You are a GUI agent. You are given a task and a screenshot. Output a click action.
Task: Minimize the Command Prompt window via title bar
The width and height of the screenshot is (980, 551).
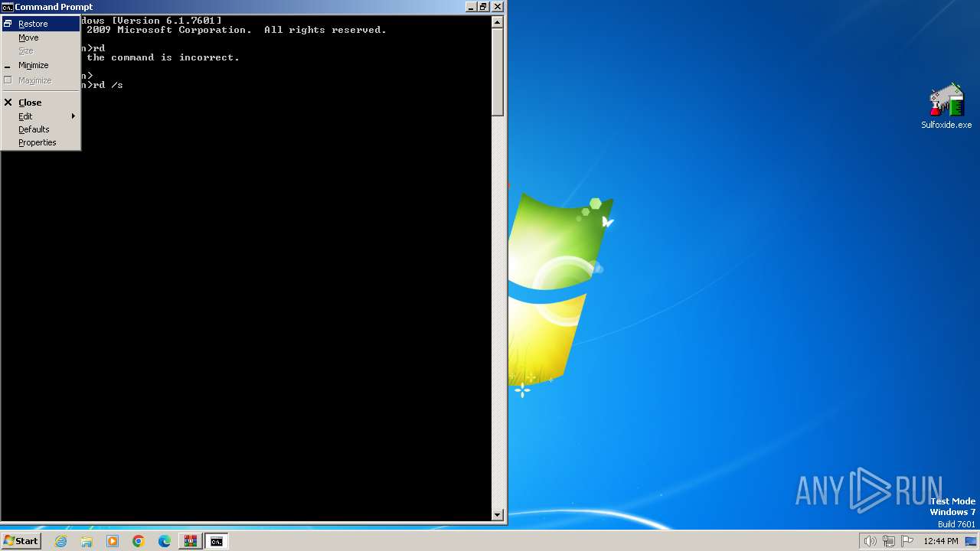pyautogui.click(x=469, y=7)
